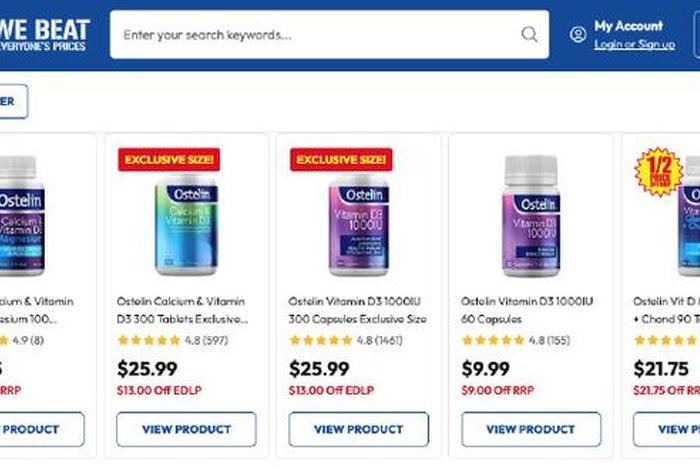Click title Ostelin Vitamin D3 1000IU 300 Capsules
This screenshot has width=700, height=470.
tap(357, 310)
